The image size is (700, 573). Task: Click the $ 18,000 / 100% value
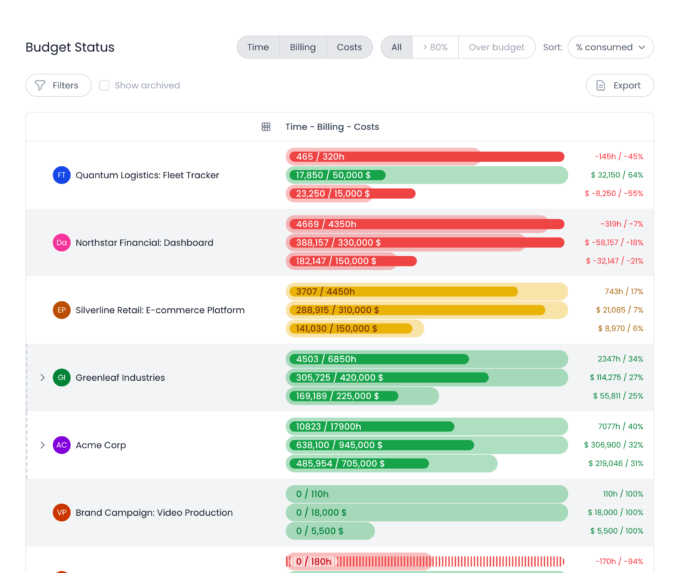(x=615, y=512)
